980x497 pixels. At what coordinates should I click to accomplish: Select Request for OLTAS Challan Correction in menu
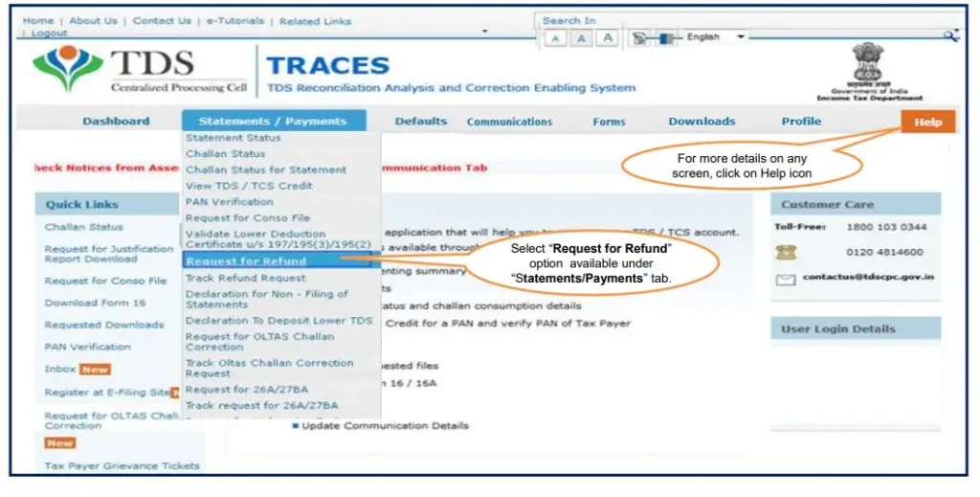coord(259,341)
